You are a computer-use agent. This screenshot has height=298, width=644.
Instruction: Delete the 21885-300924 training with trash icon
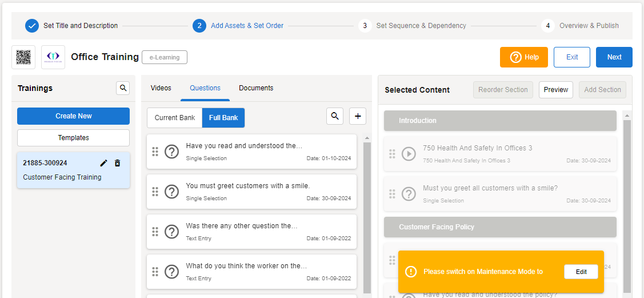117,163
